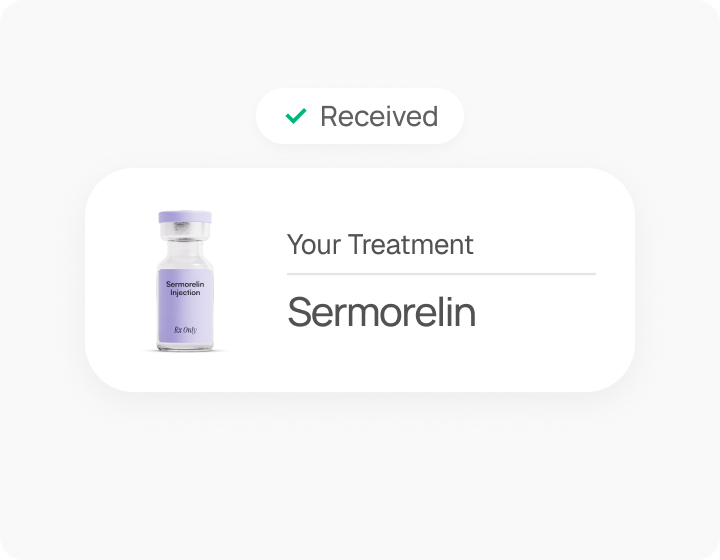The image size is (720, 560).
Task: Click the gray background above Received badge
Action: pyautogui.click(x=360, y=44)
